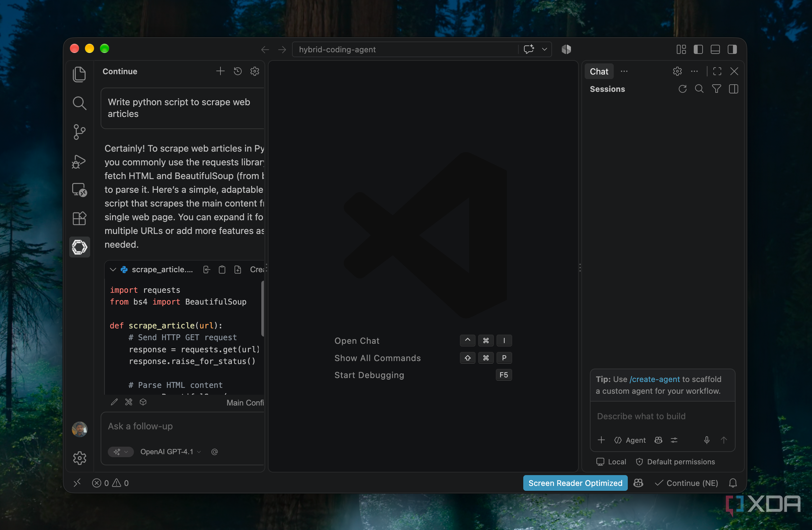Open the Source Control view
812x530 pixels.
click(x=79, y=132)
